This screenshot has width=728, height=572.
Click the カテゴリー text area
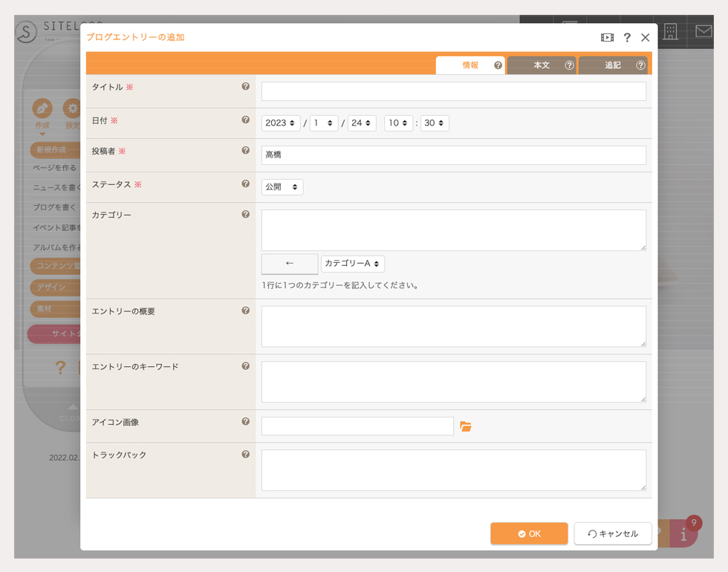[454, 230]
